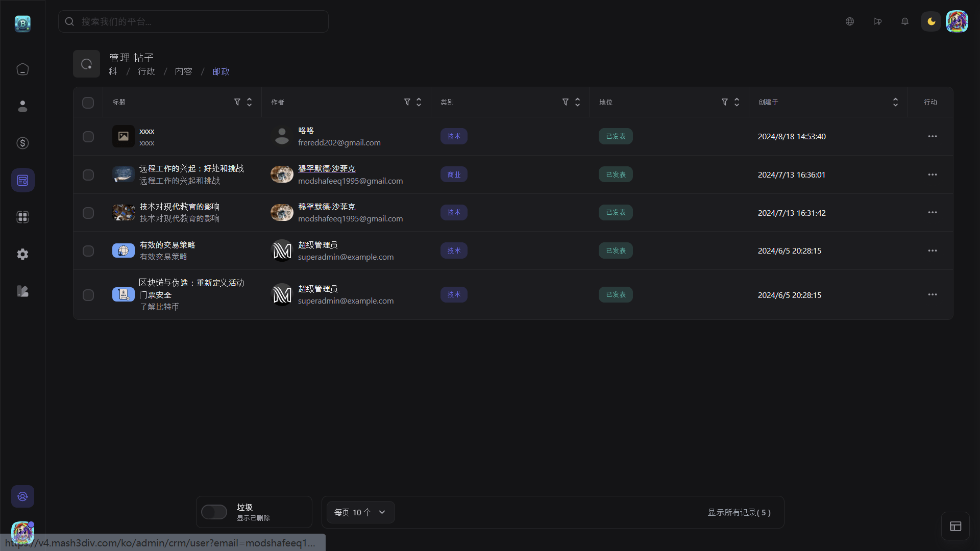
Task: Open the 每页 10 个 page size dropdown
Action: click(360, 512)
